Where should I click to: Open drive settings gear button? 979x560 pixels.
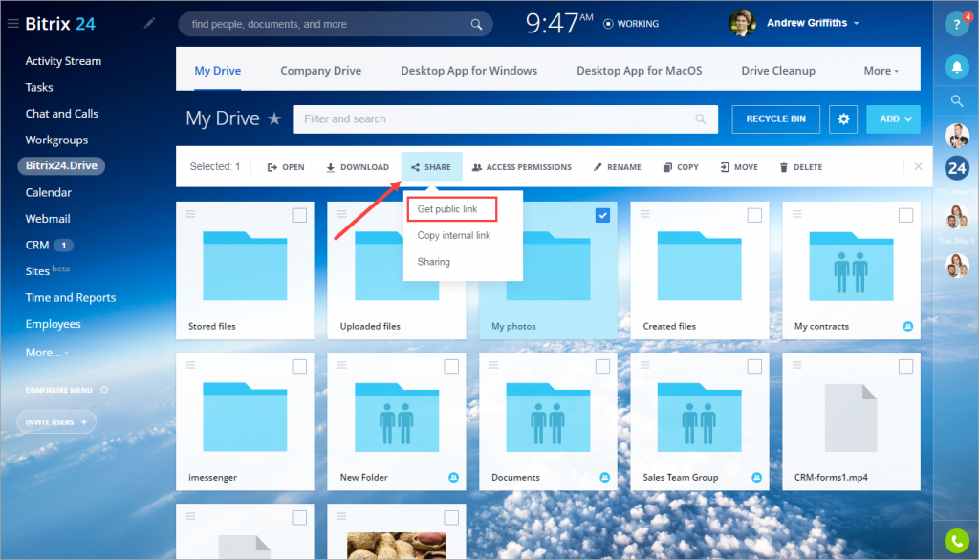click(x=843, y=118)
